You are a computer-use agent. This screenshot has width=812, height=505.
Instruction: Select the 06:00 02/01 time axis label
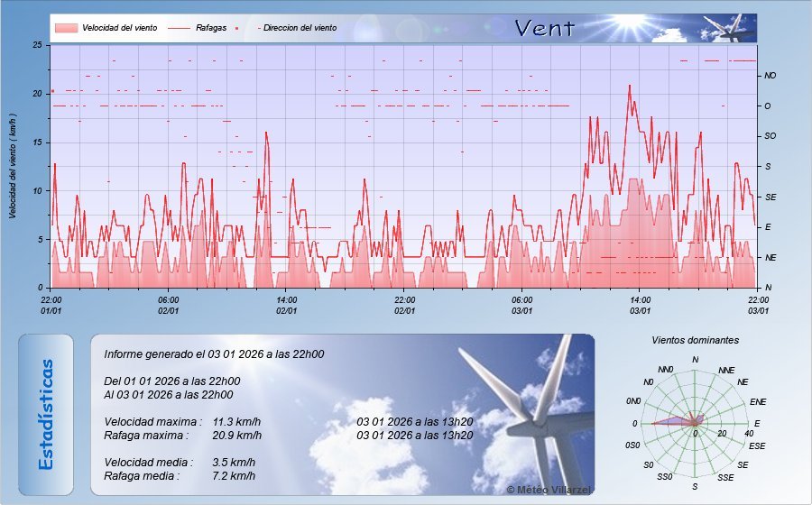coord(169,305)
